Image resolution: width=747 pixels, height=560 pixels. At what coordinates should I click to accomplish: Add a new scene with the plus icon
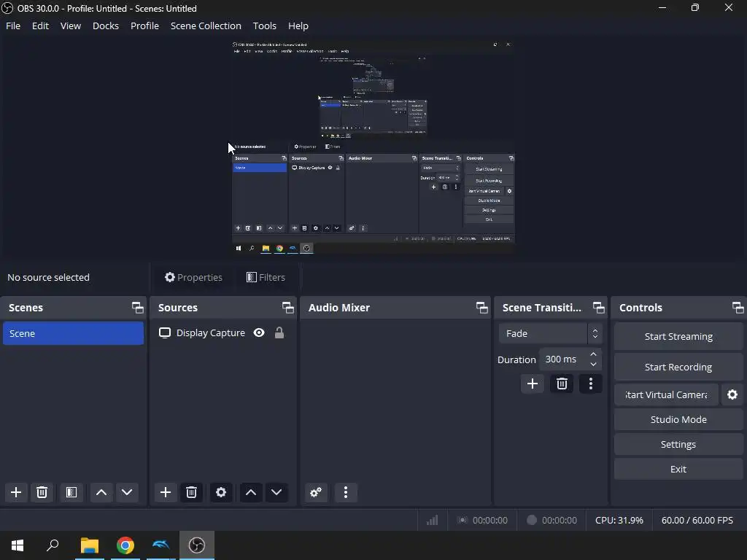(16, 492)
